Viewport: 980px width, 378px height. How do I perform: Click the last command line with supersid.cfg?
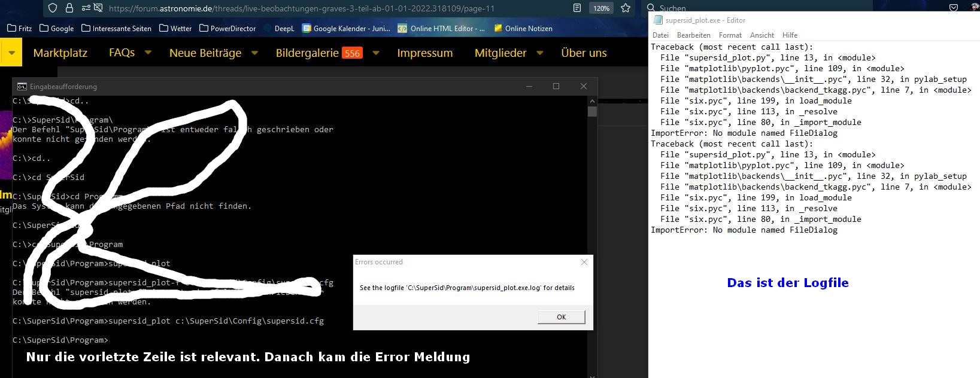click(x=168, y=321)
